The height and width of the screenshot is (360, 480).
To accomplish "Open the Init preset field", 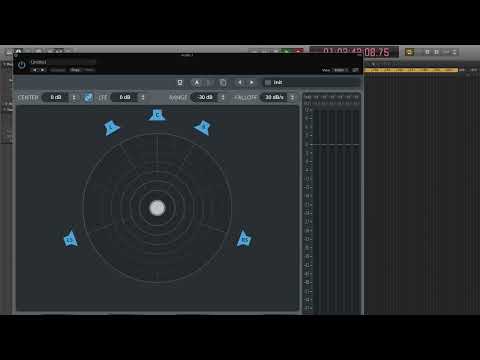I will point(312,82).
